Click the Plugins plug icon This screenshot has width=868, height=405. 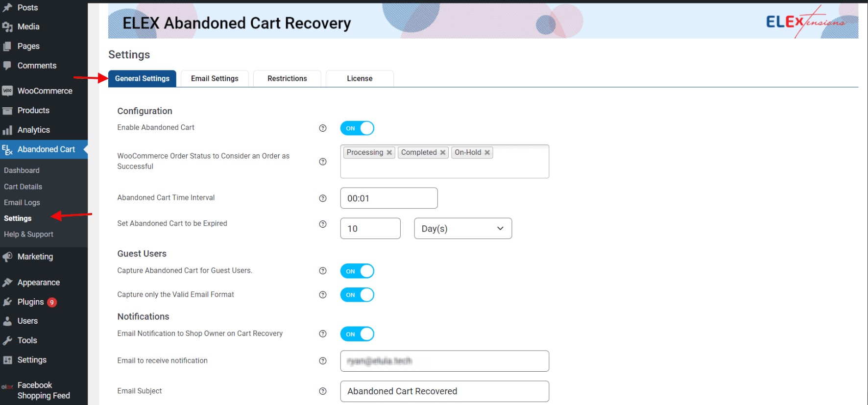tap(7, 302)
